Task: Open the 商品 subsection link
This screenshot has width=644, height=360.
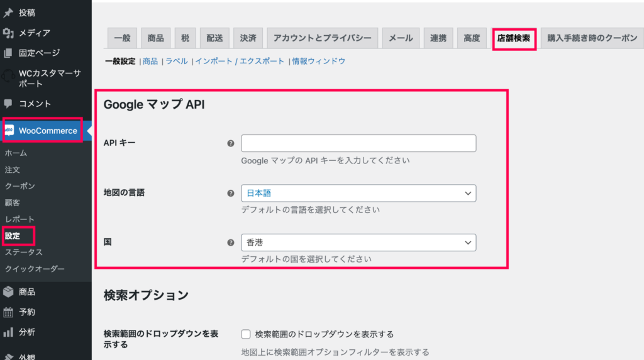Action: coord(150,61)
